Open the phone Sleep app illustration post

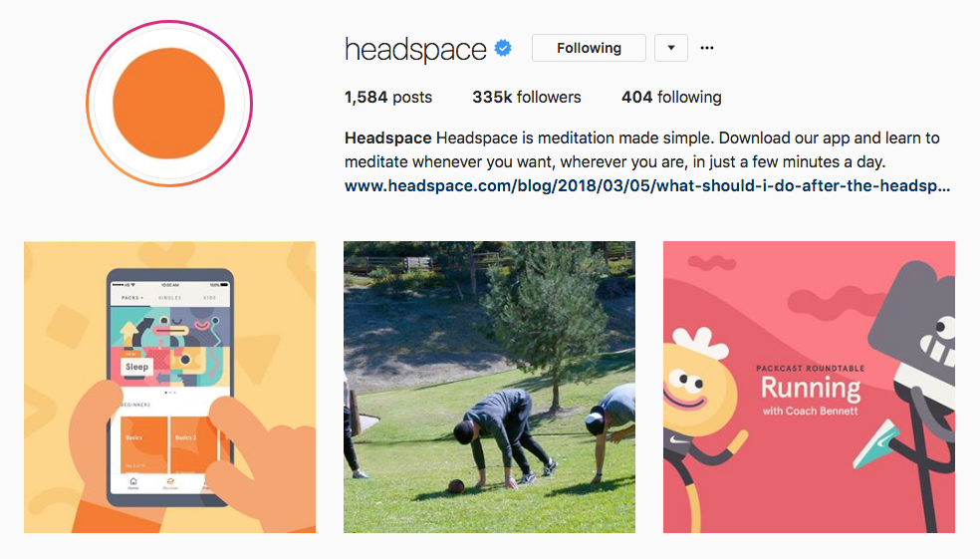point(170,387)
